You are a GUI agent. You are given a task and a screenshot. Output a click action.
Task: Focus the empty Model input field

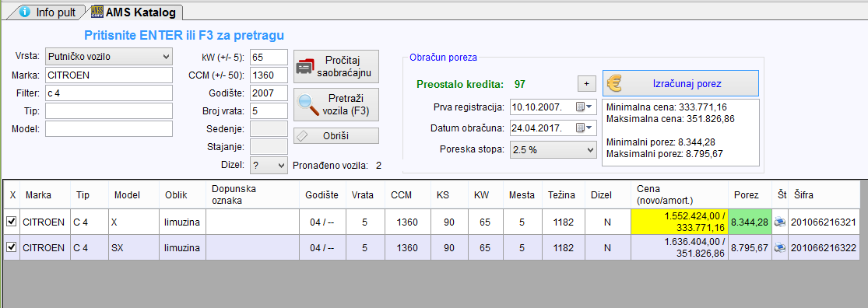(x=109, y=129)
